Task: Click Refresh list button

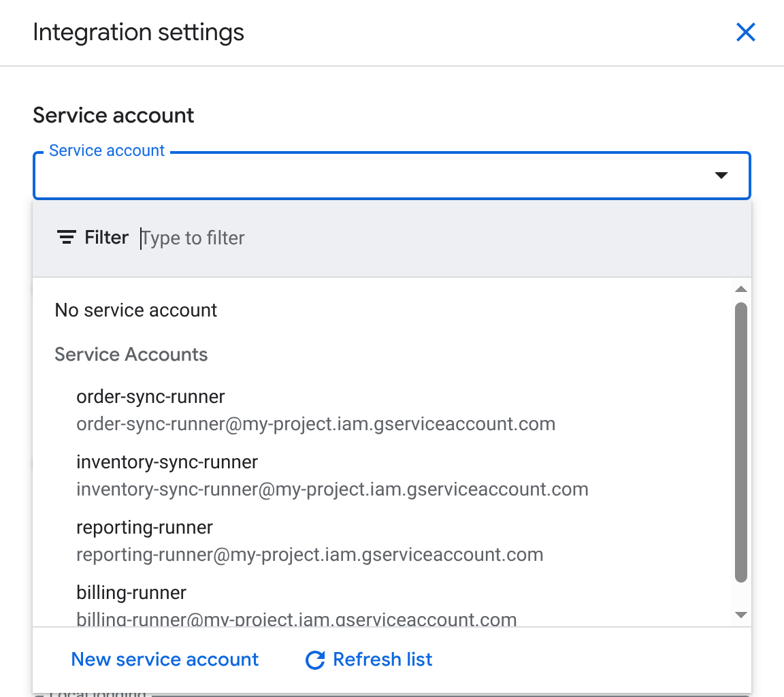Action: click(369, 660)
